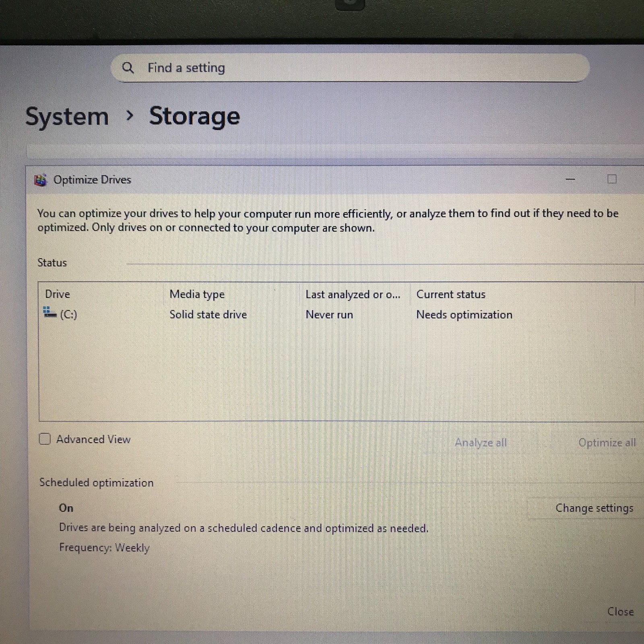Screen dimensions: 644x644
Task: Click Needs optimization status cell
Action: click(464, 315)
